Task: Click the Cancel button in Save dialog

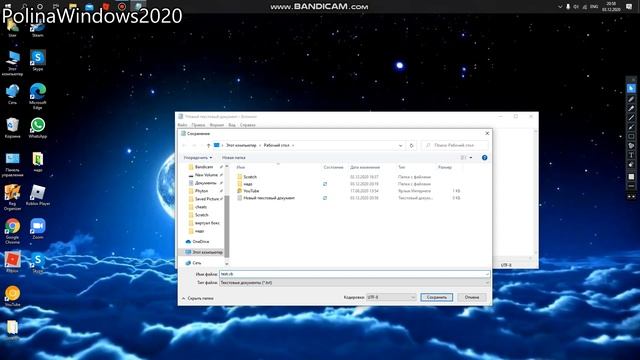Action: [472, 297]
